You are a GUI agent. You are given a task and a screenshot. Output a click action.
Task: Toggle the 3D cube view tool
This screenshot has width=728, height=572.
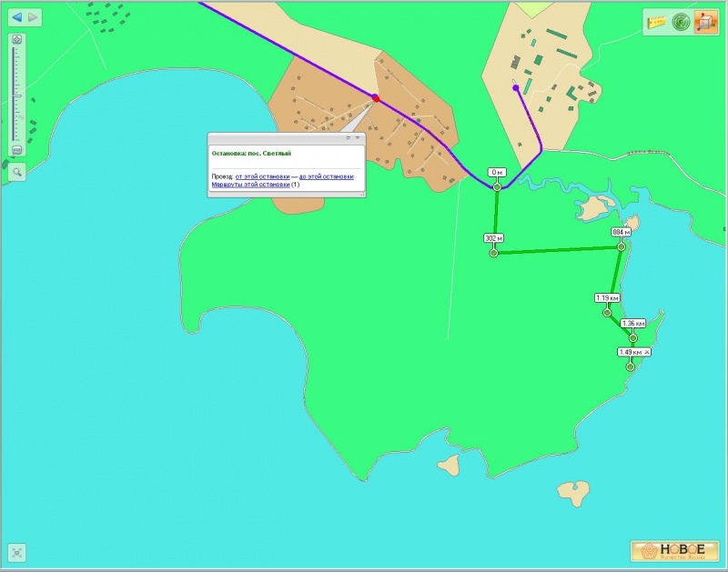click(706, 22)
